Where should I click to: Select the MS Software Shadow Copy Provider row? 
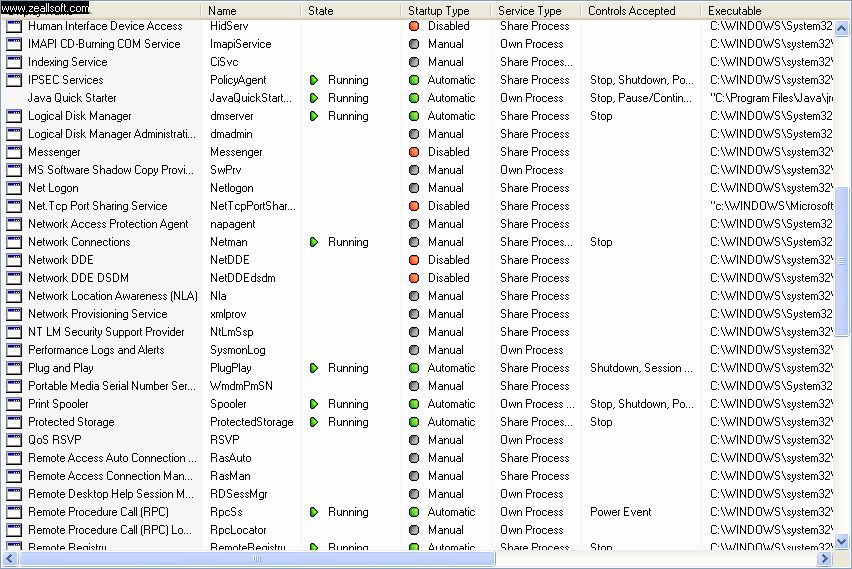click(x=417, y=170)
